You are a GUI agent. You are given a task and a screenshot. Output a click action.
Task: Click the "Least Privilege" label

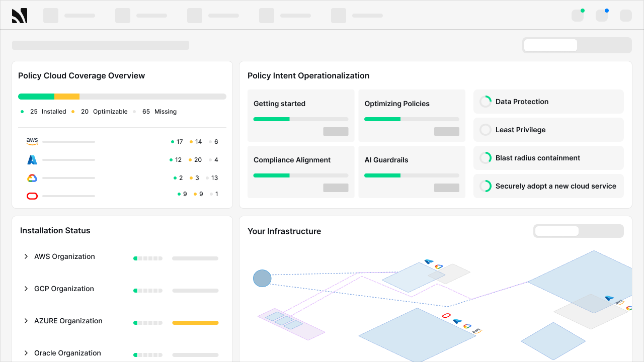pos(521,130)
